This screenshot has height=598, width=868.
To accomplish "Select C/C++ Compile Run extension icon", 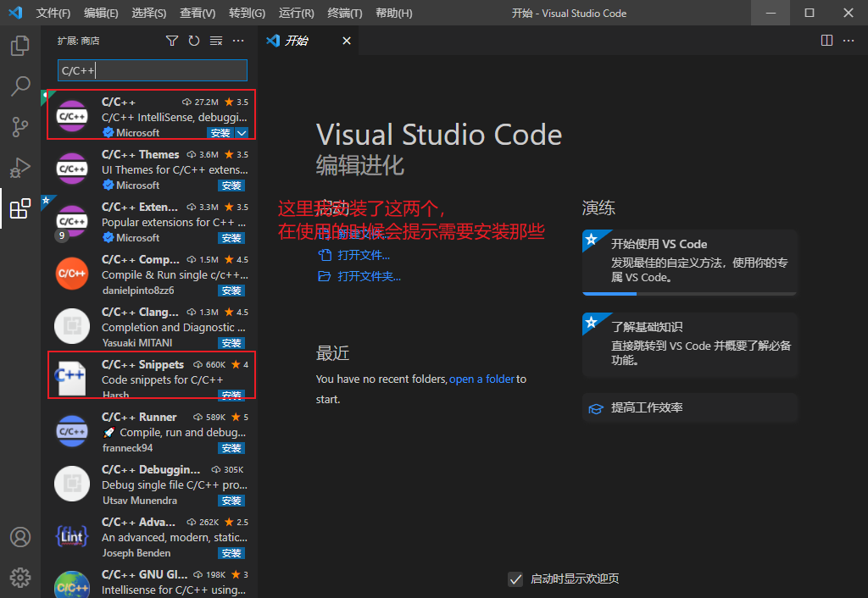I will coord(72,274).
